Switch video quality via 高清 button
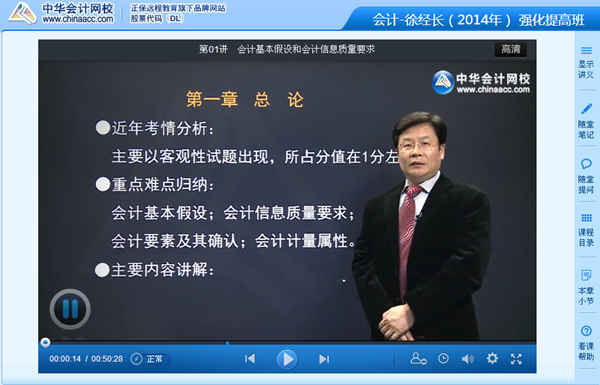 click(510, 49)
